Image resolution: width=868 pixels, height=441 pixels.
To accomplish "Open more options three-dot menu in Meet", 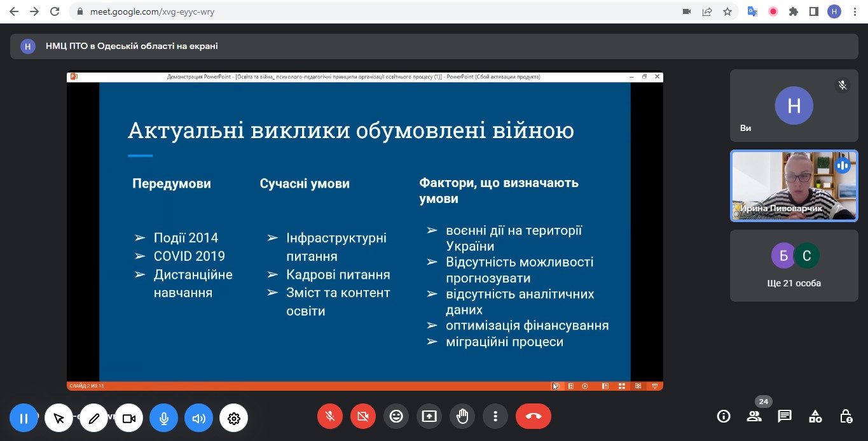I will 495,416.
